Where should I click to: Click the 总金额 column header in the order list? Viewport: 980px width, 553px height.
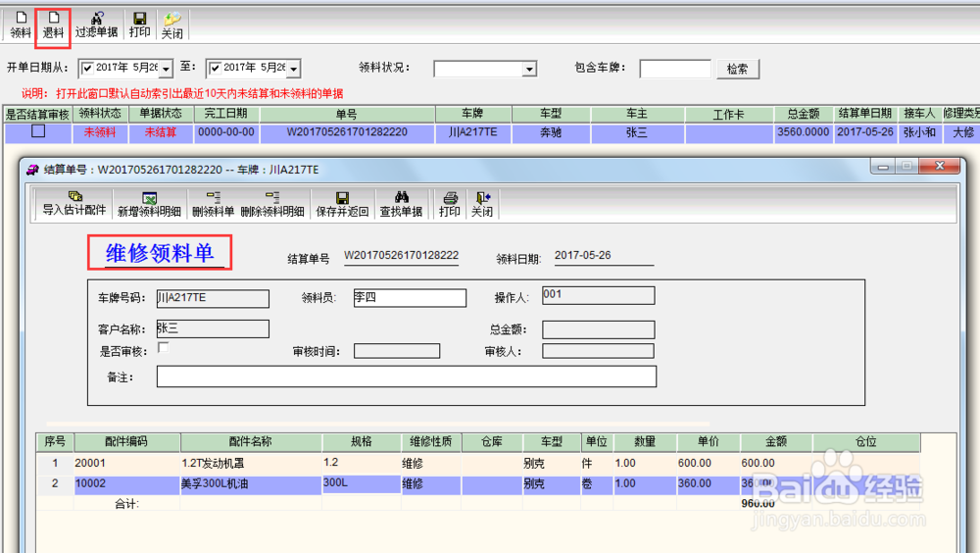[804, 114]
